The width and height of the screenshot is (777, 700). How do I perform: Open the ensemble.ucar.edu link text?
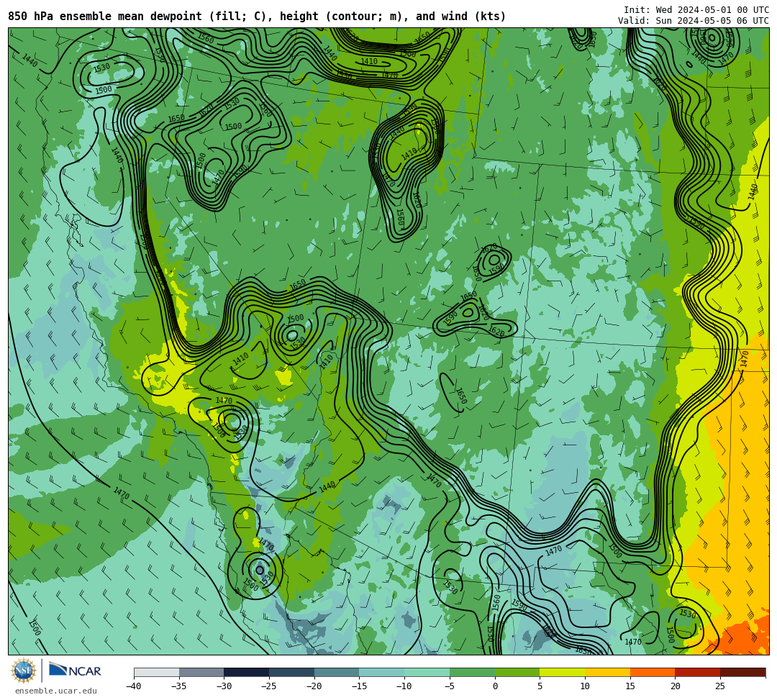55,691
